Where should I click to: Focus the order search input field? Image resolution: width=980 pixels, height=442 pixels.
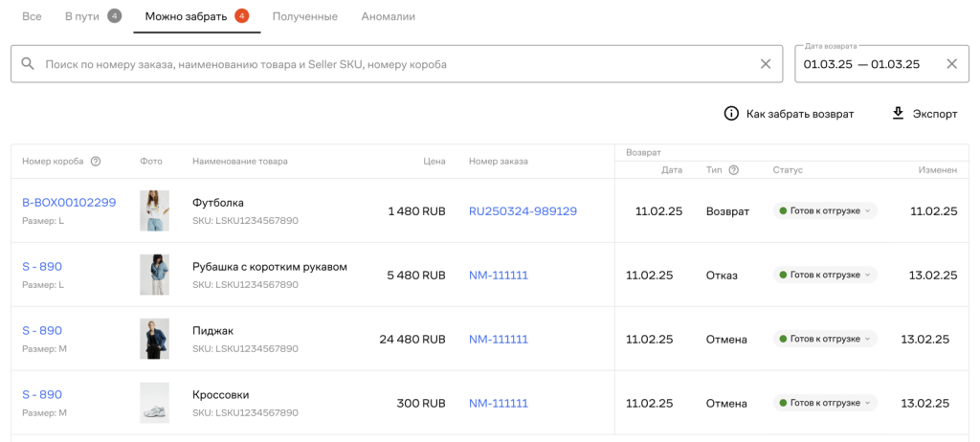pos(396,64)
